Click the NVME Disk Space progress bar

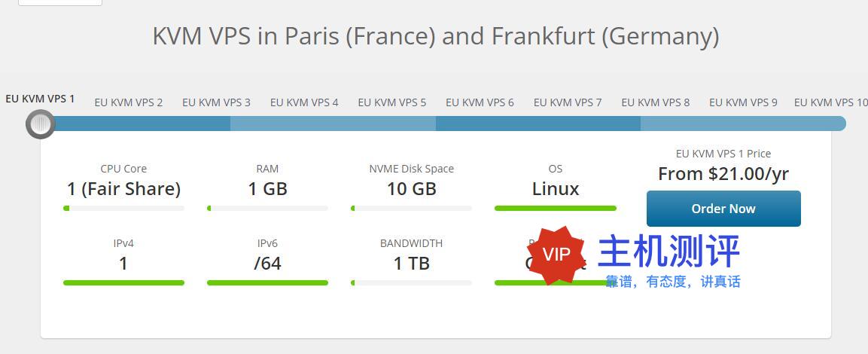[x=411, y=209]
